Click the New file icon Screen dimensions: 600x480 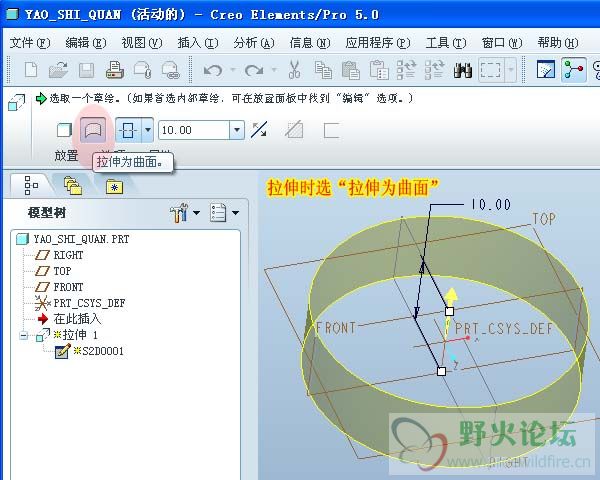(x=31, y=70)
